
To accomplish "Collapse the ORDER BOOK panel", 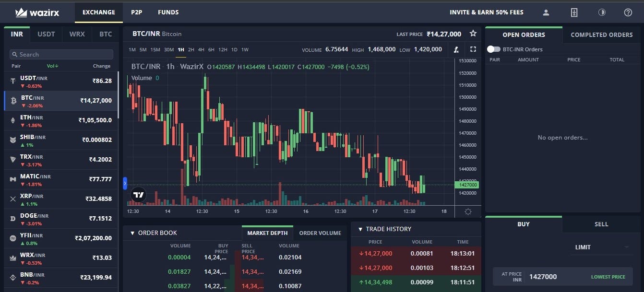I will point(133,233).
